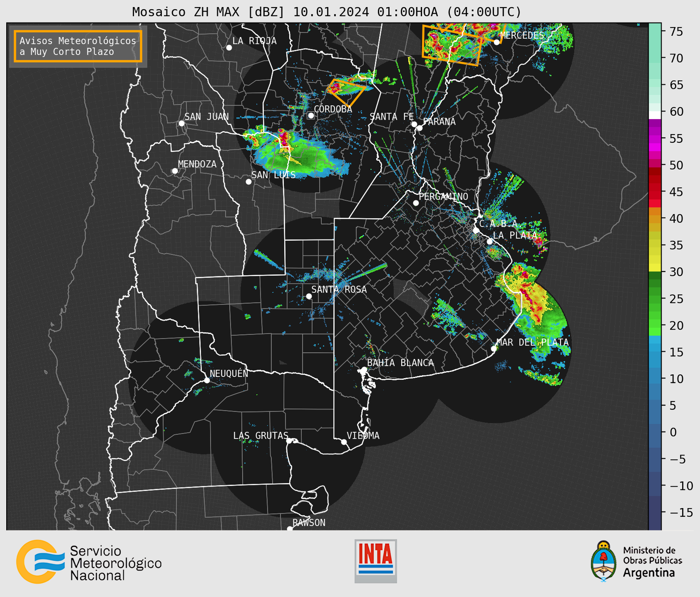Click the white dot marking Viedma
This screenshot has width=700, height=597.
(x=344, y=442)
